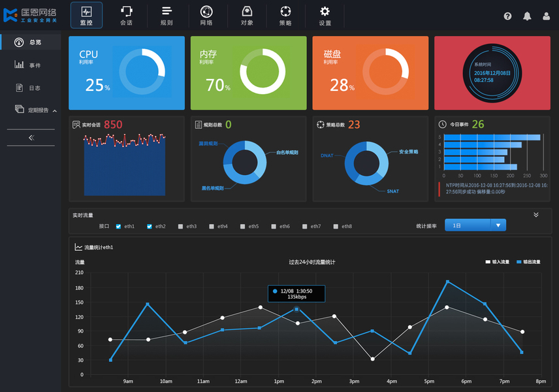Toggle the 输出流量 legend item
The image size is (559, 392).
(x=528, y=262)
